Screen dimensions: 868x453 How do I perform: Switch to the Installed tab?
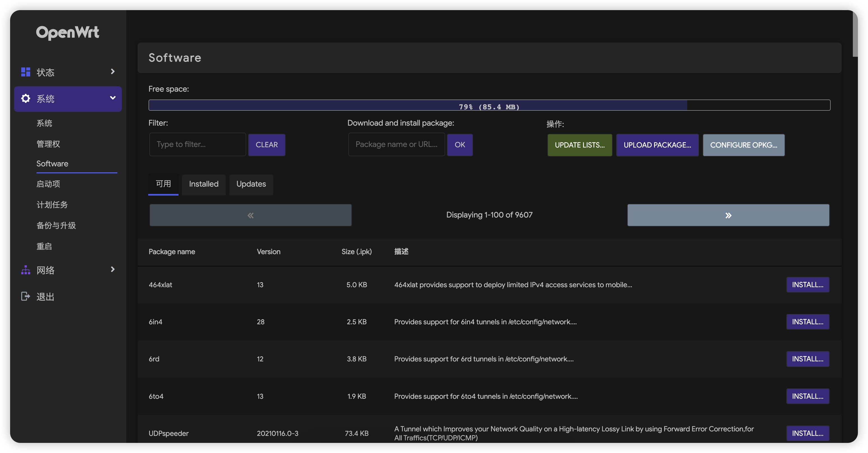click(204, 184)
